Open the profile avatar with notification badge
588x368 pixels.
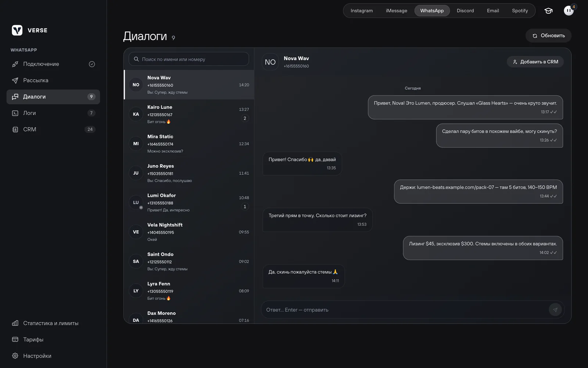coord(569,11)
